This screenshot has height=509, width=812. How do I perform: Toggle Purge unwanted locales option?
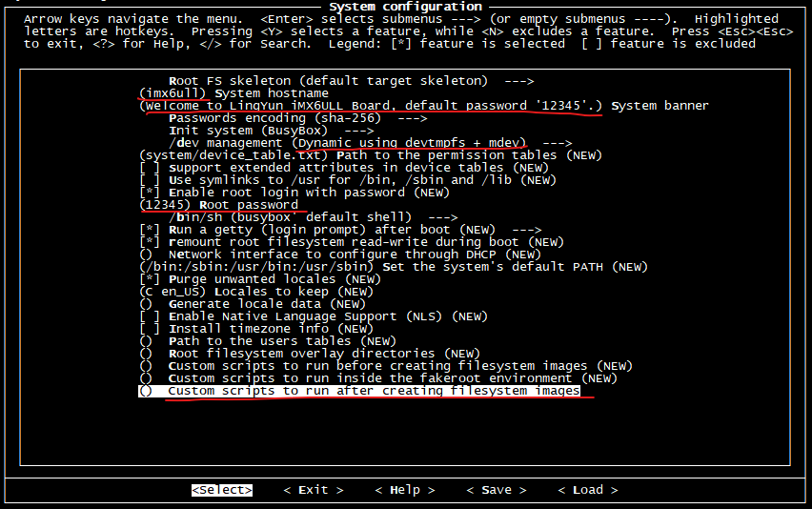[x=149, y=279]
